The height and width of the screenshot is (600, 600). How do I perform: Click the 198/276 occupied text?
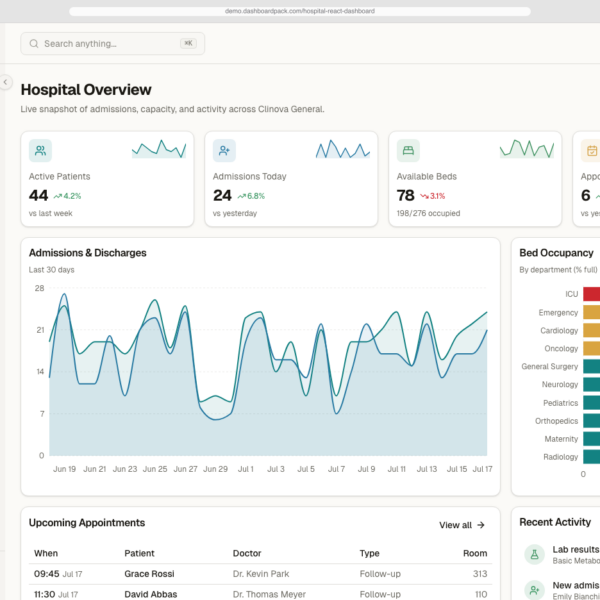(x=428, y=213)
